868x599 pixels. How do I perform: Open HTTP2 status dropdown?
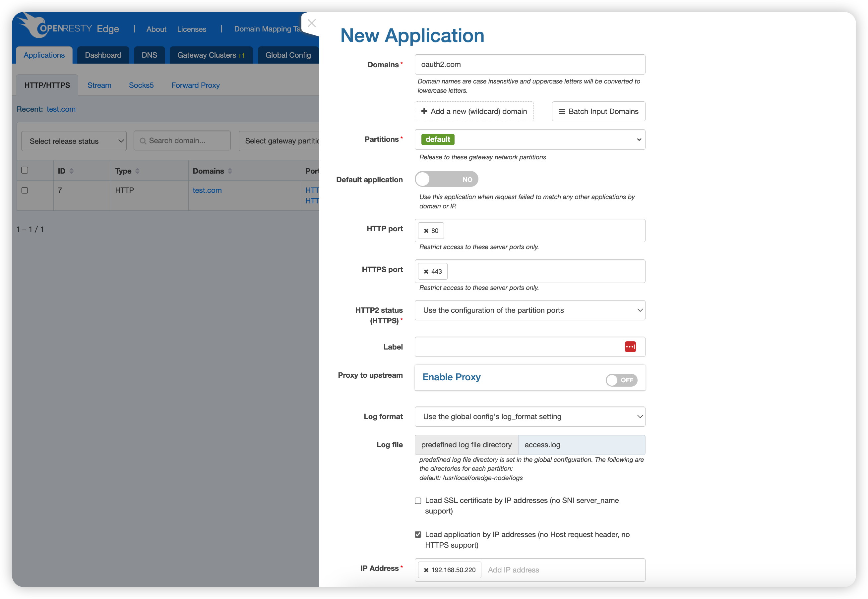click(529, 310)
